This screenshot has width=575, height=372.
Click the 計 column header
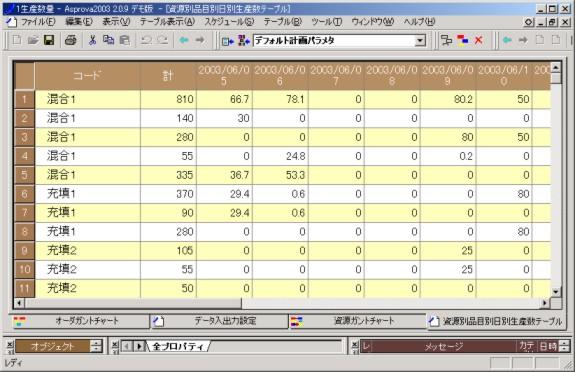(168, 76)
